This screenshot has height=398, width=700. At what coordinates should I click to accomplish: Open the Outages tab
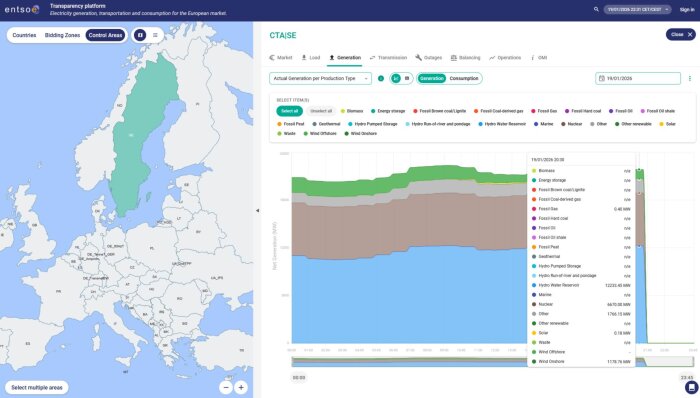point(429,58)
